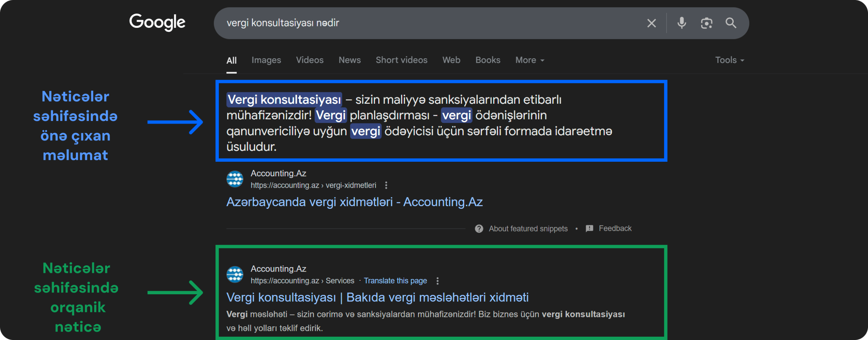This screenshot has height=340, width=868.
Task: Expand the More dropdown
Action: click(x=530, y=60)
